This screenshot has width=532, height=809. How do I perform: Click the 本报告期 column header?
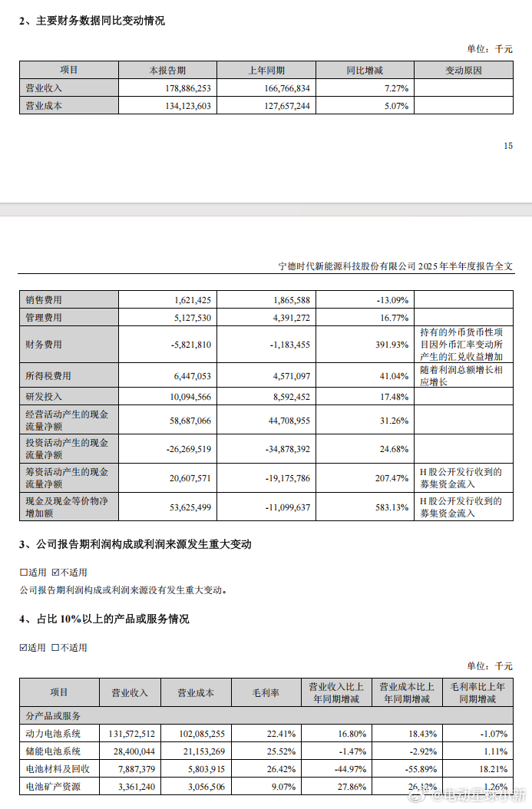167,70
